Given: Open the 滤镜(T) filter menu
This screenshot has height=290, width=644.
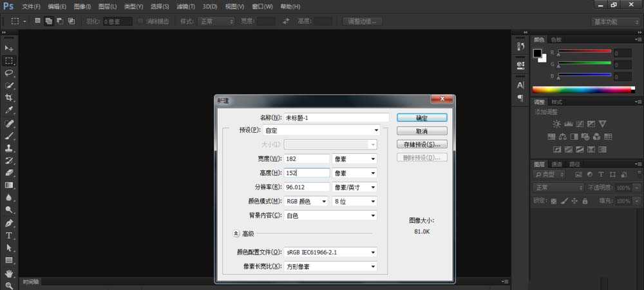Looking at the screenshot, I should (x=186, y=6).
